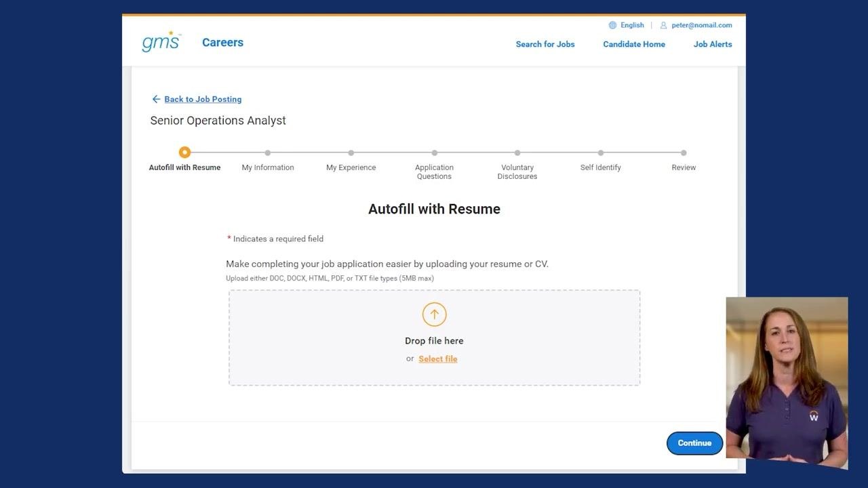Open the Careers home link
The height and width of the screenshot is (488, 868).
pos(222,42)
